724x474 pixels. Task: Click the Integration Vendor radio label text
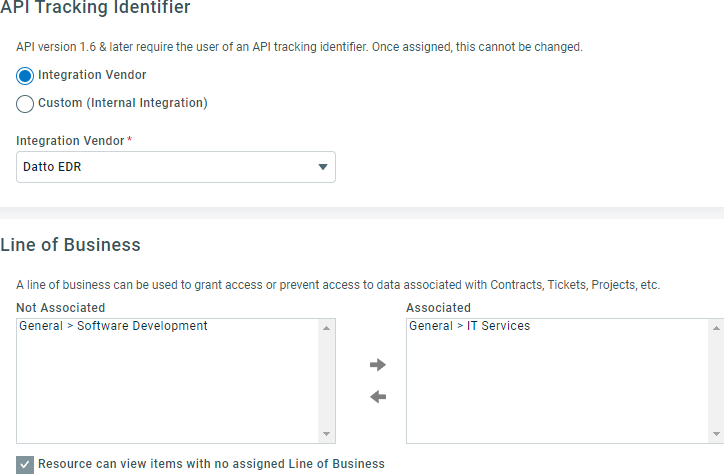point(92,75)
